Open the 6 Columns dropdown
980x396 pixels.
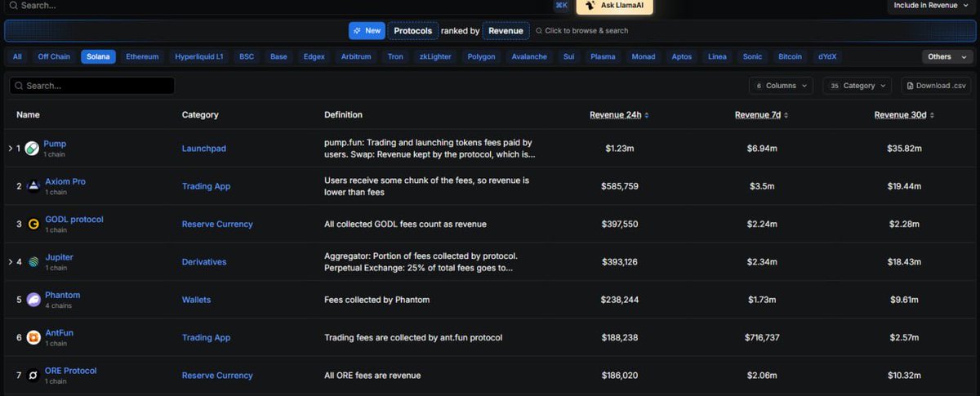pyautogui.click(x=781, y=86)
